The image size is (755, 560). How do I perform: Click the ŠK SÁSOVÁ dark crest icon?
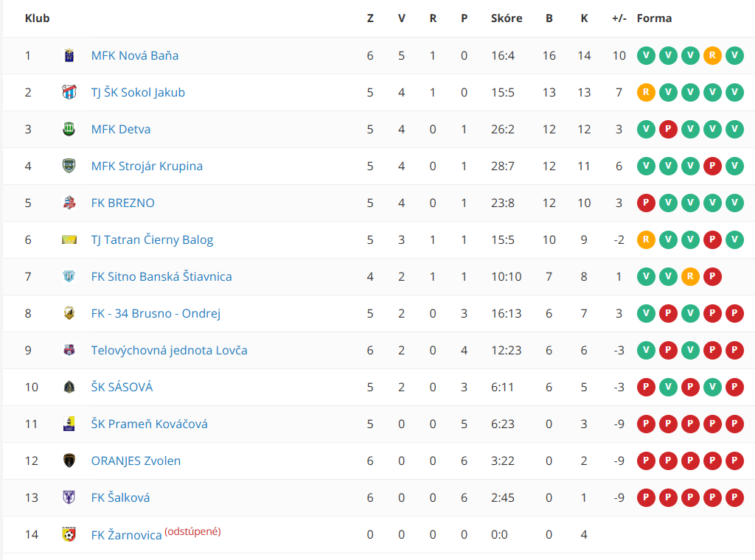(69, 387)
